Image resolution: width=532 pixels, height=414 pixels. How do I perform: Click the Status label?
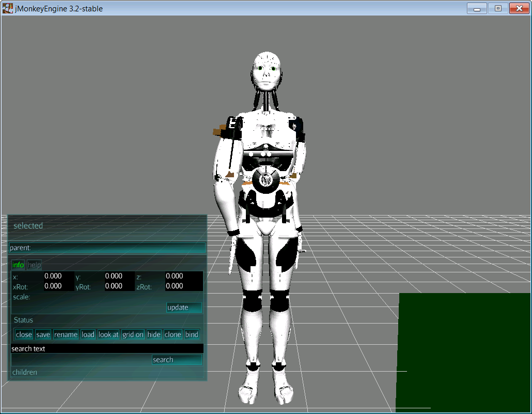coord(23,320)
